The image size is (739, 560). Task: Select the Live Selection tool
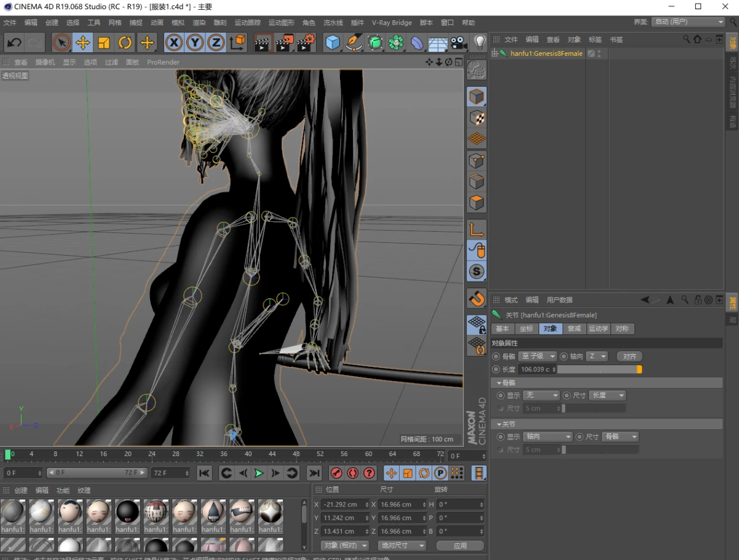click(x=61, y=42)
